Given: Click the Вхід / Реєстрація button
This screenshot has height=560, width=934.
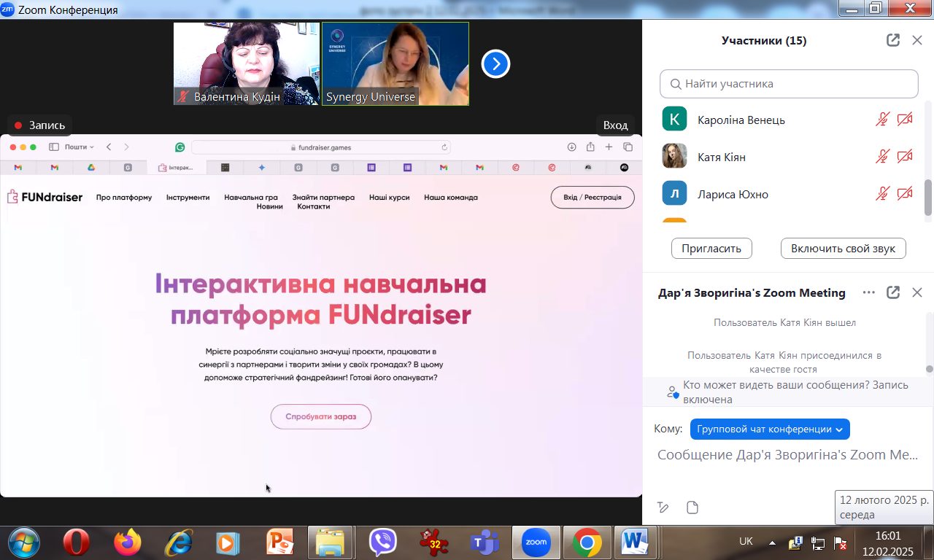Looking at the screenshot, I should coord(593,198).
